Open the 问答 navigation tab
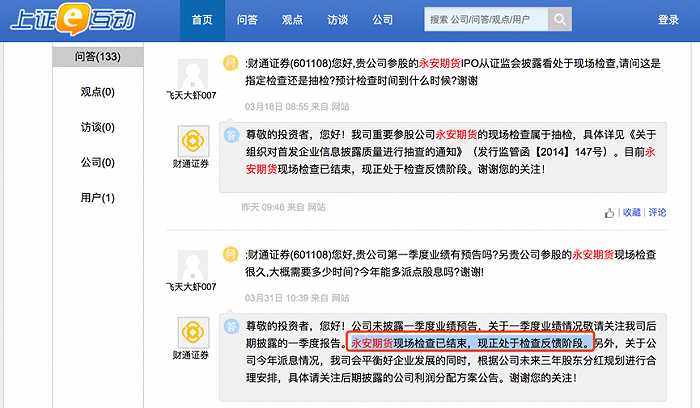The width and height of the screenshot is (700, 408). coord(247,21)
